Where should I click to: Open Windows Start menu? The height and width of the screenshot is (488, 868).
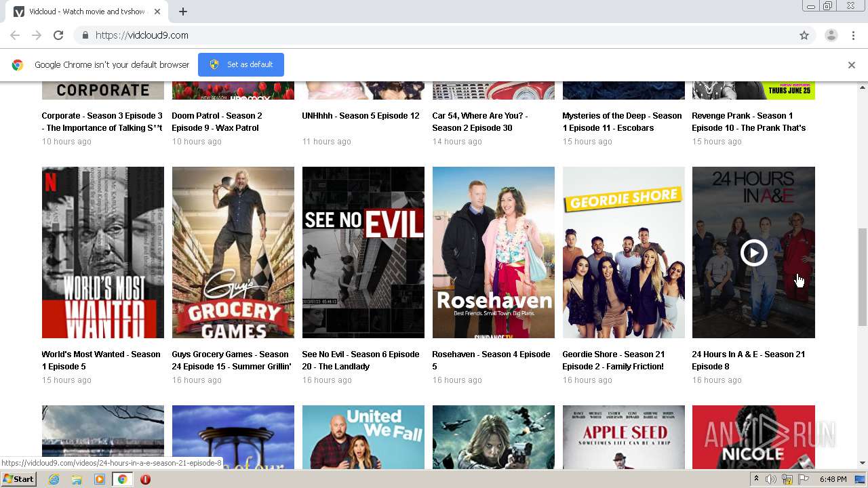(18, 479)
